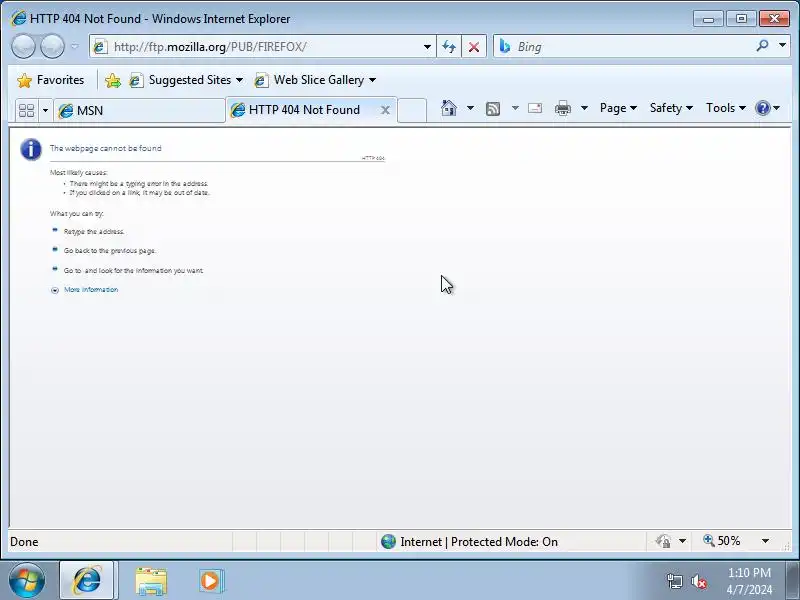800x600 pixels.
Task: Click the Forward navigation arrow button
Action: coord(52,46)
